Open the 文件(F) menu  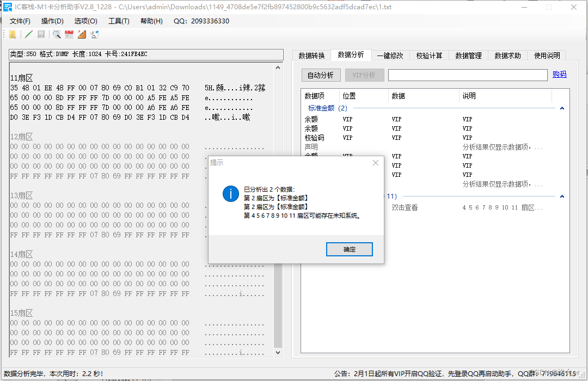point(20,21)
